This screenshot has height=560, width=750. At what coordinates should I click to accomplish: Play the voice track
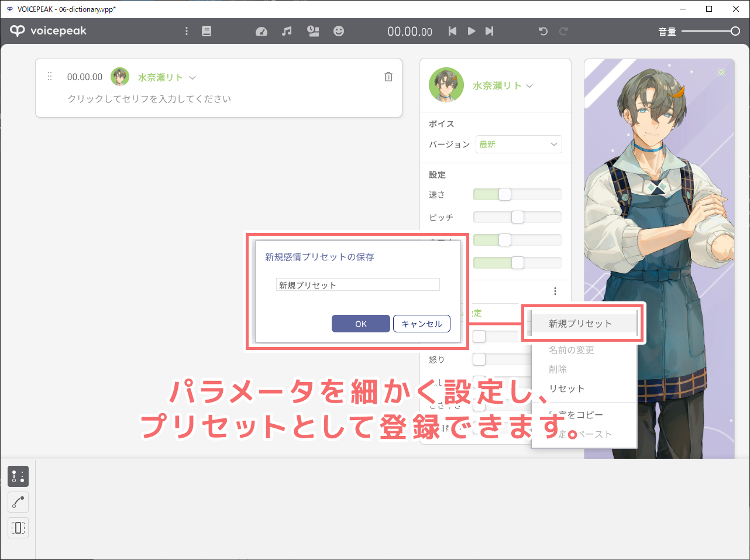coord(471,31)
